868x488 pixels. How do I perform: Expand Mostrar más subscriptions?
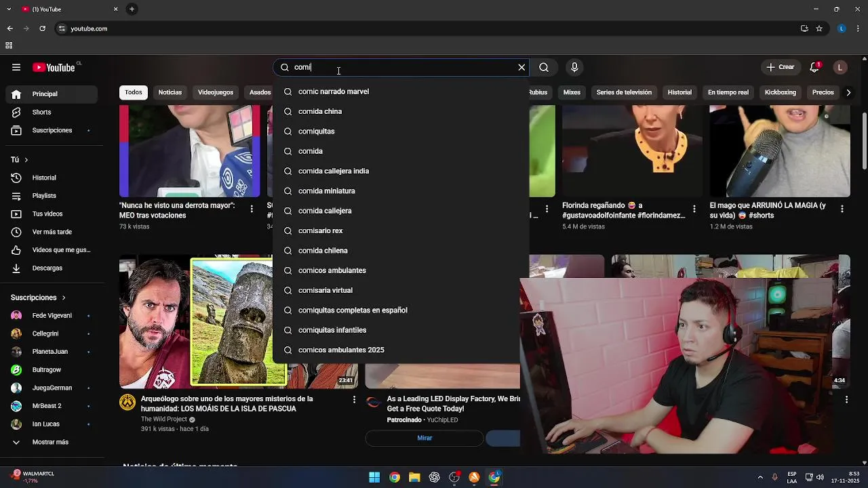tap(52, 442)
